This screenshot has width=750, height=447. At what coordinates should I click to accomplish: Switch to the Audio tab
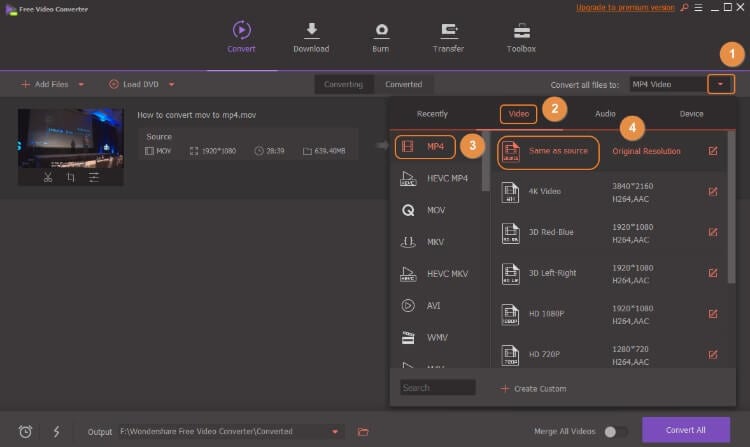605,114
